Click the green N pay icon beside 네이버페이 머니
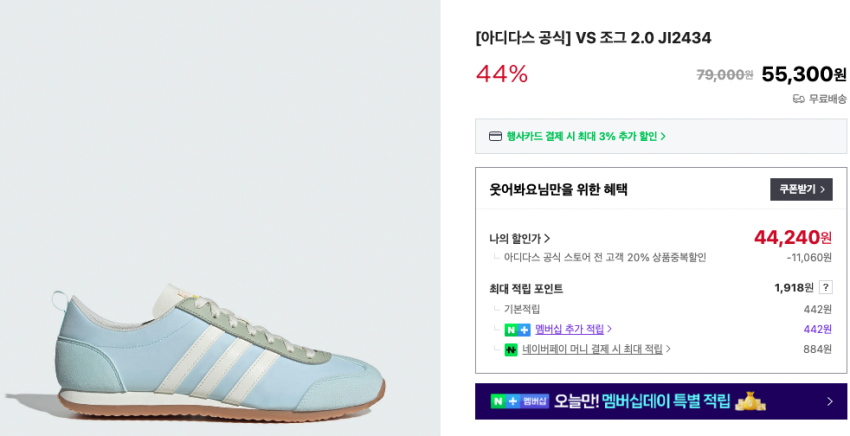 click(x=511, y=349)
